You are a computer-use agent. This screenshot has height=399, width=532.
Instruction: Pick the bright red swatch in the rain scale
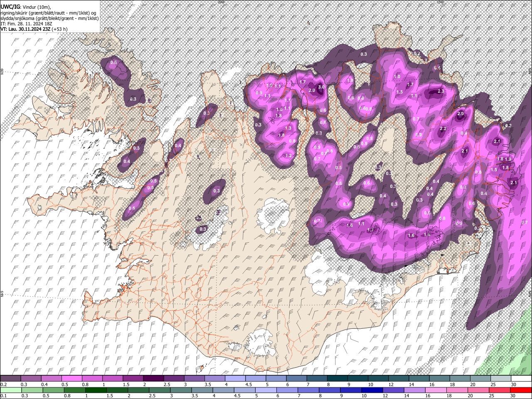point(521,390)
